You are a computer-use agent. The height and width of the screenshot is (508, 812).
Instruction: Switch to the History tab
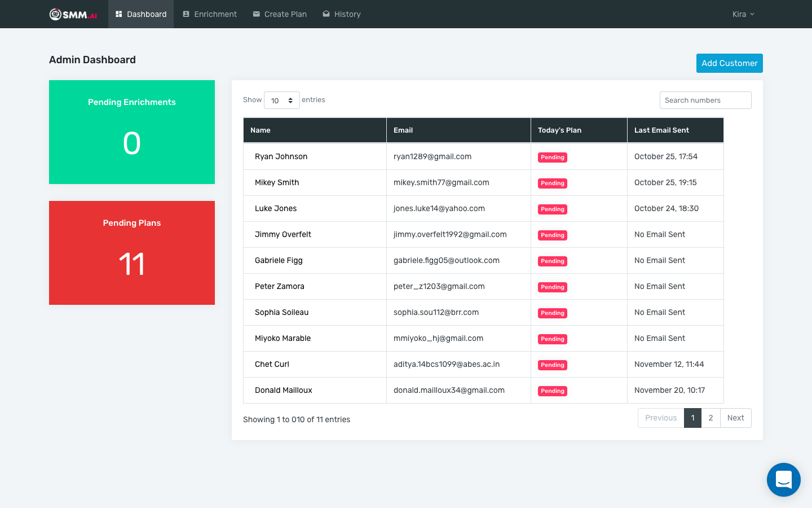[342, 14]
